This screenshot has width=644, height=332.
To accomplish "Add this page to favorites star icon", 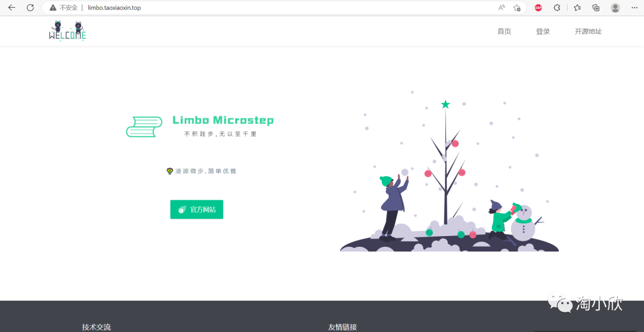I will (516, 7).
